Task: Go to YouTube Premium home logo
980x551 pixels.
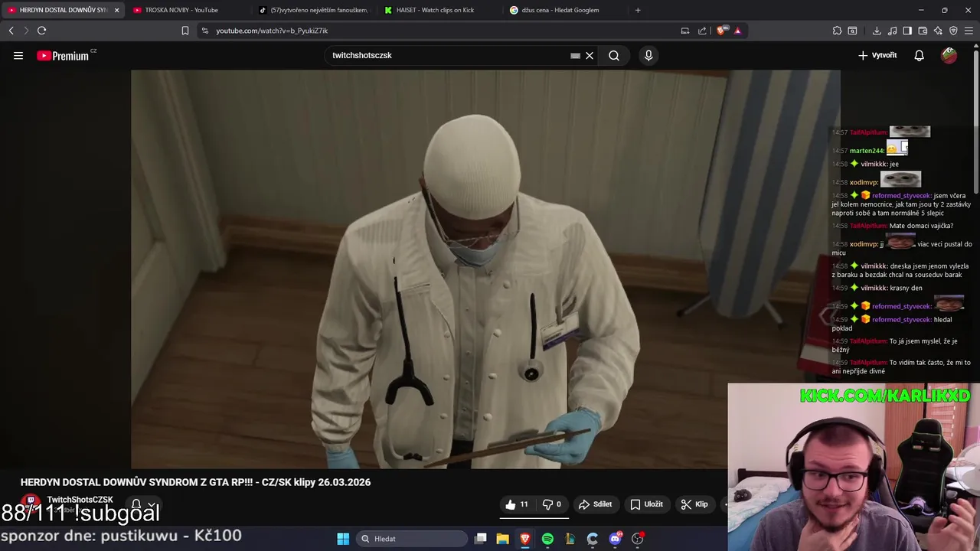Action: click(63, 55)
